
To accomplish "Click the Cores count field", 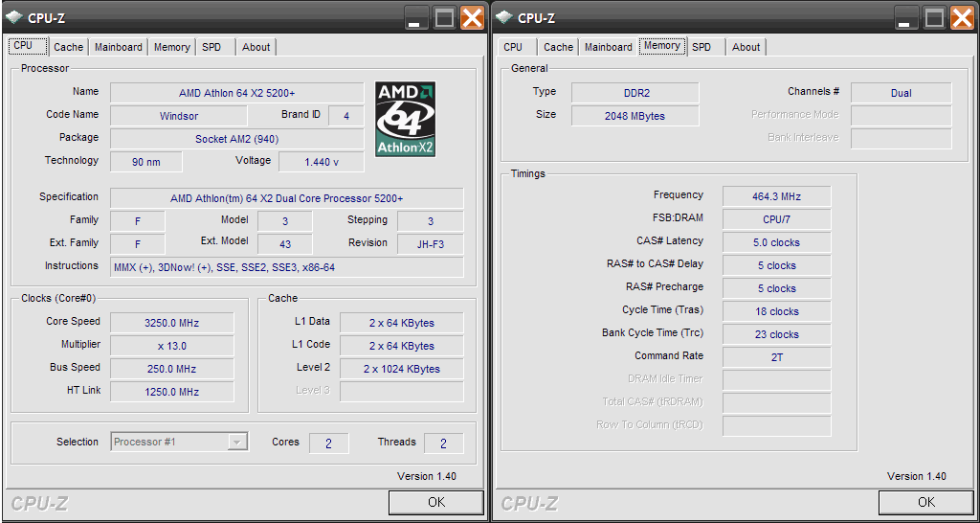I will 329,443.
